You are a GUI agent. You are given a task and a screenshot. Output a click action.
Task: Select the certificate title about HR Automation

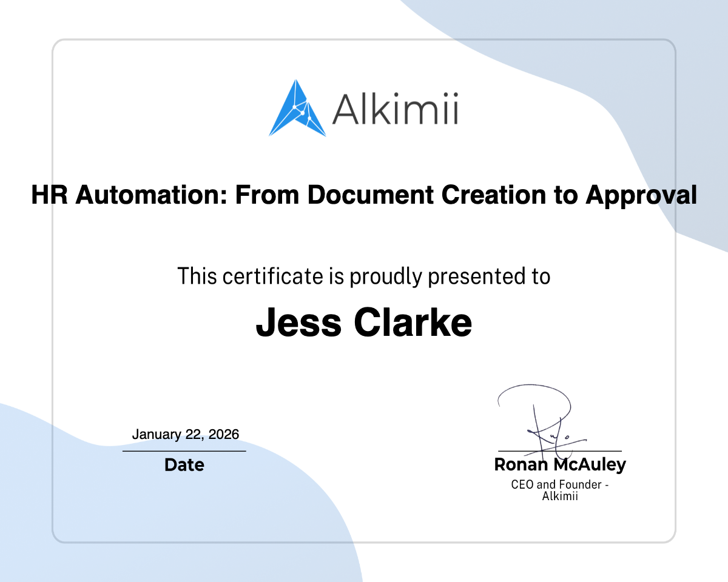coord(364,195)
